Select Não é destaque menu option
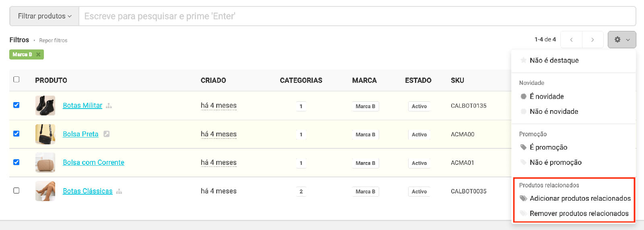 point(554,60)
